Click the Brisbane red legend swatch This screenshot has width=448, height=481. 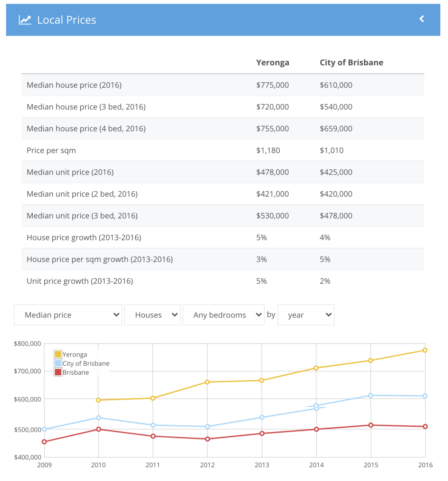(58, 372)
